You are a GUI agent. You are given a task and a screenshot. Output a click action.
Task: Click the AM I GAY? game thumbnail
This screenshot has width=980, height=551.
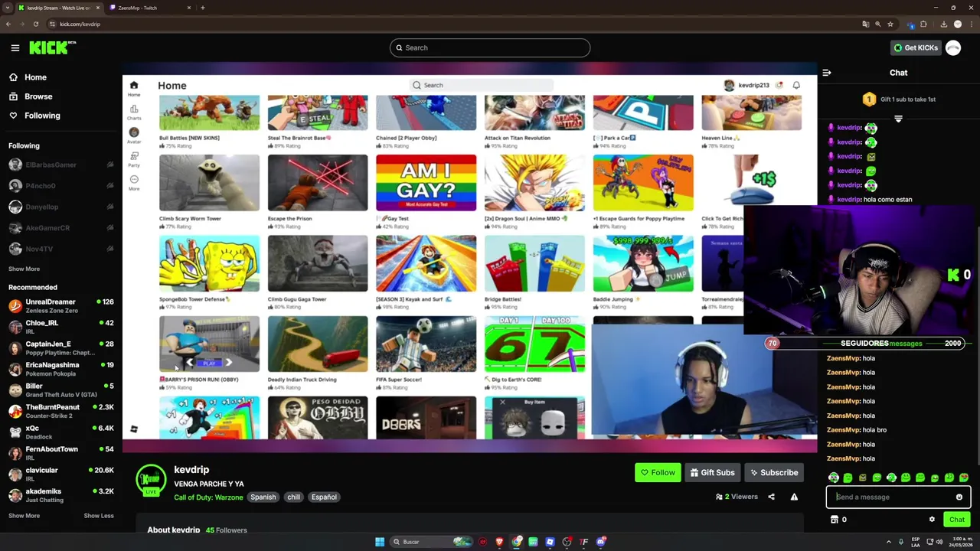coord(426,183)
